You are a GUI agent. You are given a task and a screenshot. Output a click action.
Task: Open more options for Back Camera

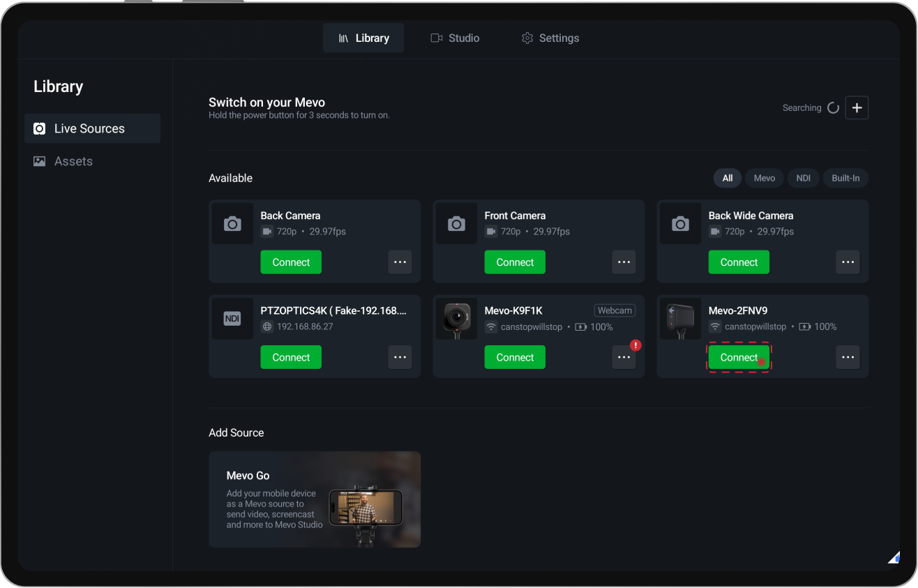point(400,262)
